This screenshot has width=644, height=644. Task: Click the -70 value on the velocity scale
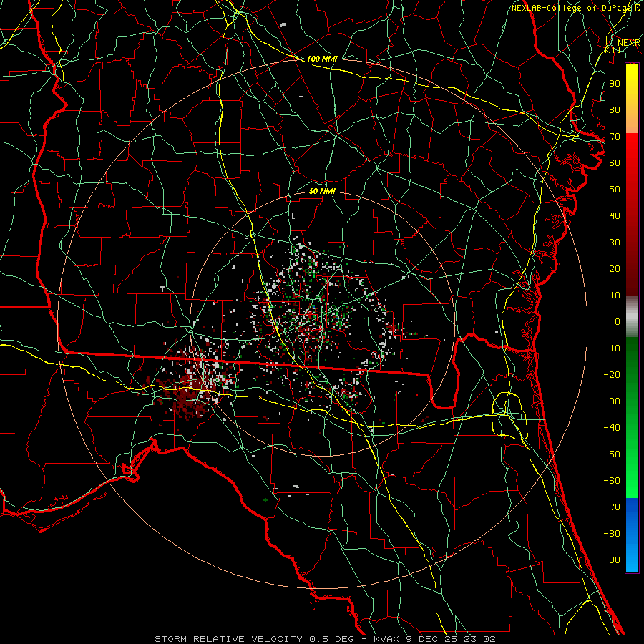point(612,507)
